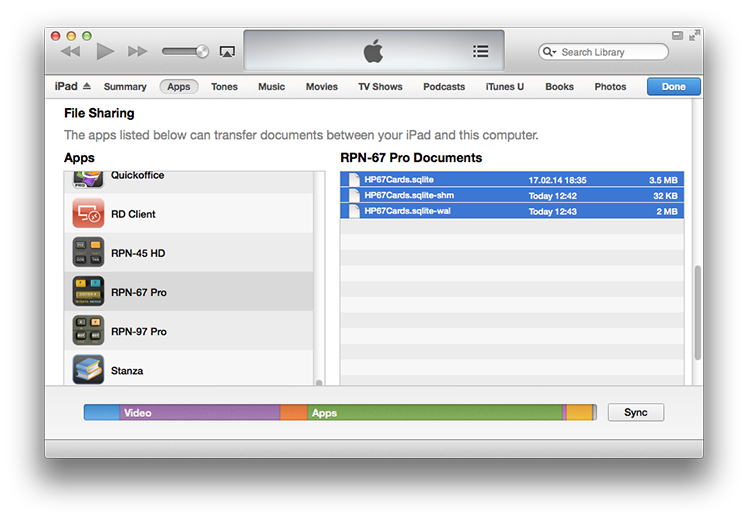
Task: Select the RD Client app icon
Action: point(88,214)
